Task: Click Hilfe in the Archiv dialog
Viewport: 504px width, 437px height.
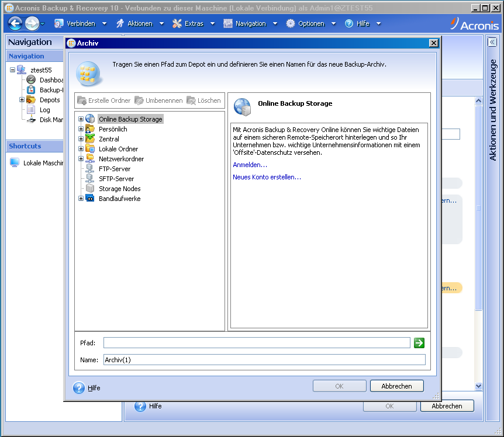Action: [87, 388]
